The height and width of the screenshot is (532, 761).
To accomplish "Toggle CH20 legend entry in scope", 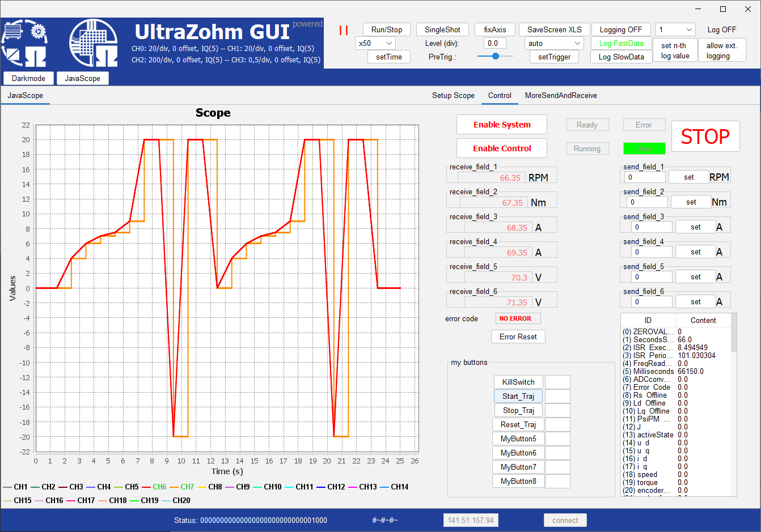I will (x=176, y=500).
